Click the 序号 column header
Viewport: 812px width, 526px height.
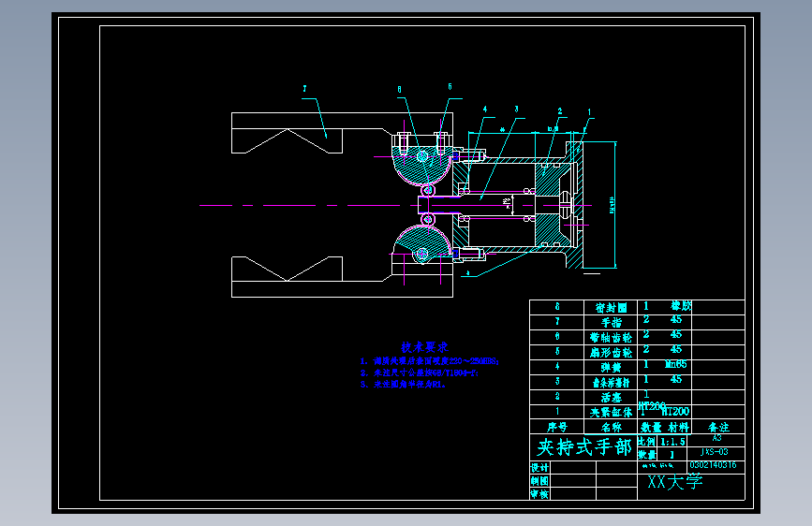pos(557,427)
